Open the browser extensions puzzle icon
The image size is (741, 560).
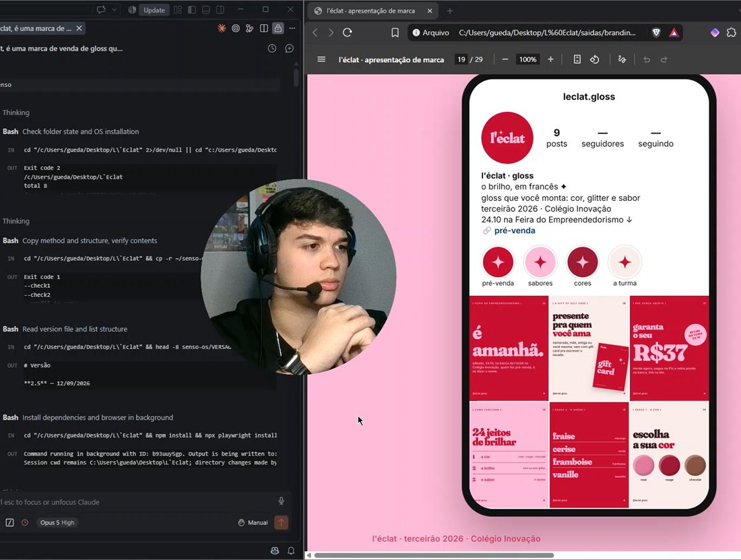pyautogui.click(x=731, y=32)
